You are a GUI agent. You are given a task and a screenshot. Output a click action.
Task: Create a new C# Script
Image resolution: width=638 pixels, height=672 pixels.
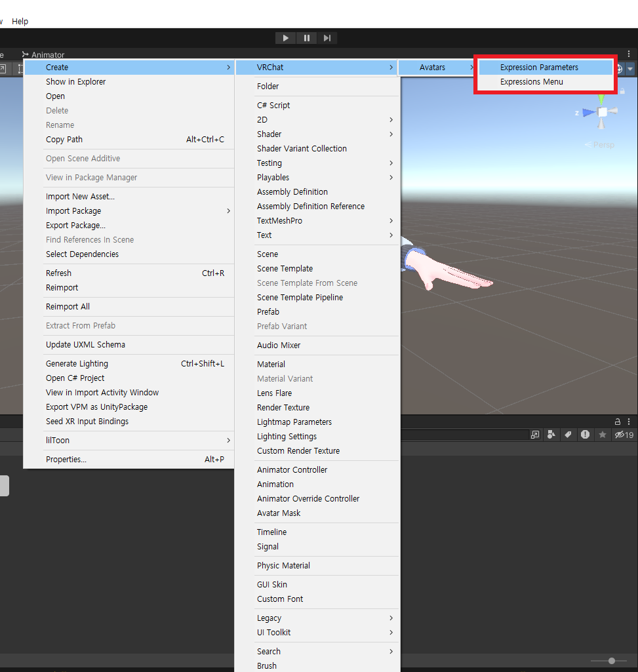point(318,106)
